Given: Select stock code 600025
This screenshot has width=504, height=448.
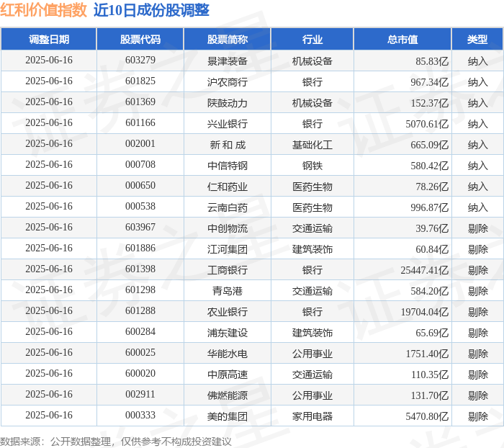Looking at the screenshot, I should click(140, 353).
